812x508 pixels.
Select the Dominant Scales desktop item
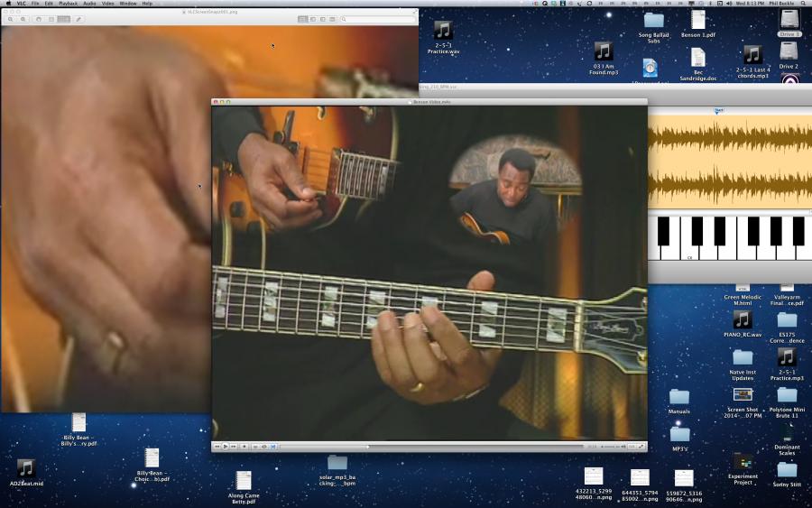(x=787, y=439)
